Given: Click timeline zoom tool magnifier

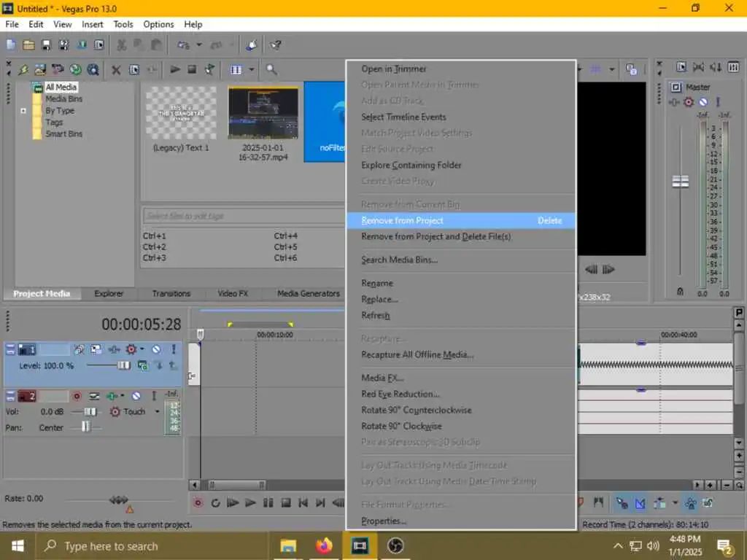Looking at the screenshot, I should tap(739, 485).
